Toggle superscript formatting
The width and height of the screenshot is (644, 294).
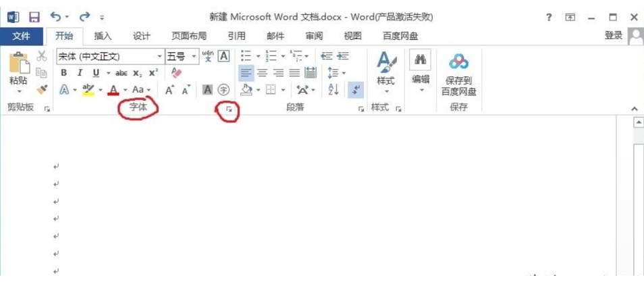[x=153, y=73]
